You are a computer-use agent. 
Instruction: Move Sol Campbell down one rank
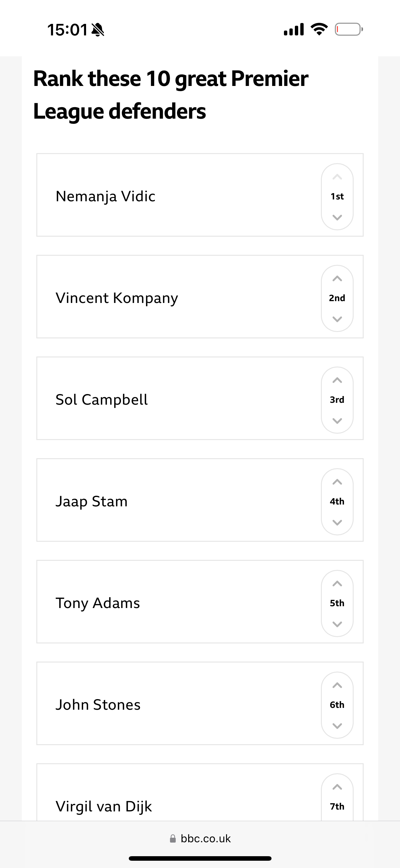point(337,421)
